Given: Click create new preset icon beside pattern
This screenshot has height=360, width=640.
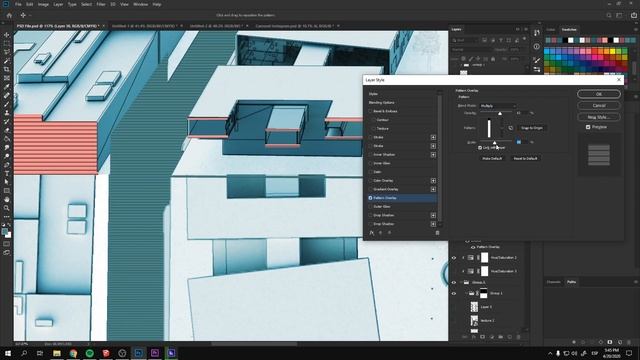Looking at the screenshot, I should pyautogui.click(x=511, y=128).
